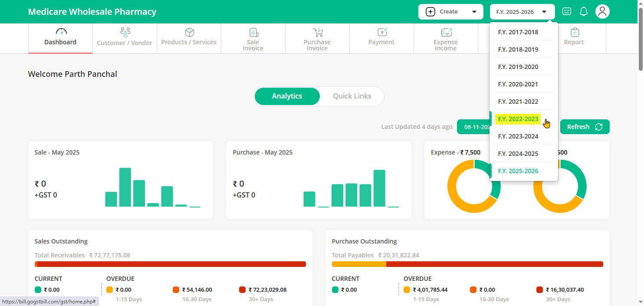Open the Expense Income icon
Viewport: 644px width, 306px height.
446,32
